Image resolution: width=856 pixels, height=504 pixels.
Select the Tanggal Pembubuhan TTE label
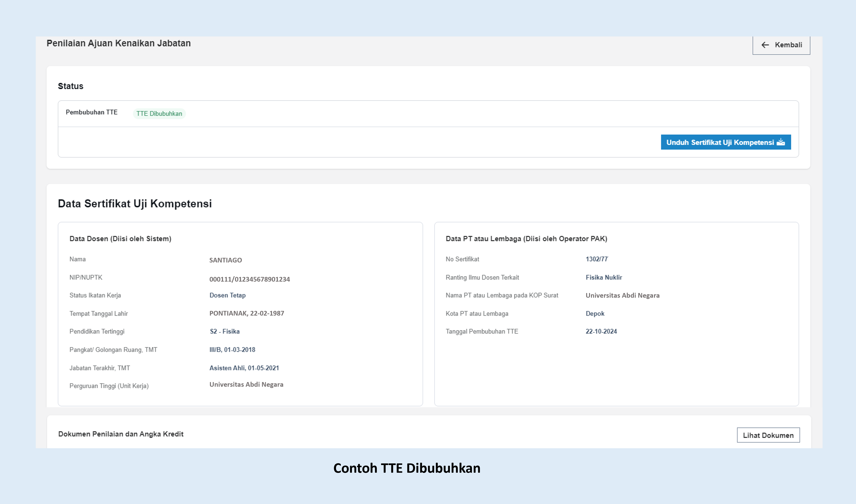tap(482, 331)
